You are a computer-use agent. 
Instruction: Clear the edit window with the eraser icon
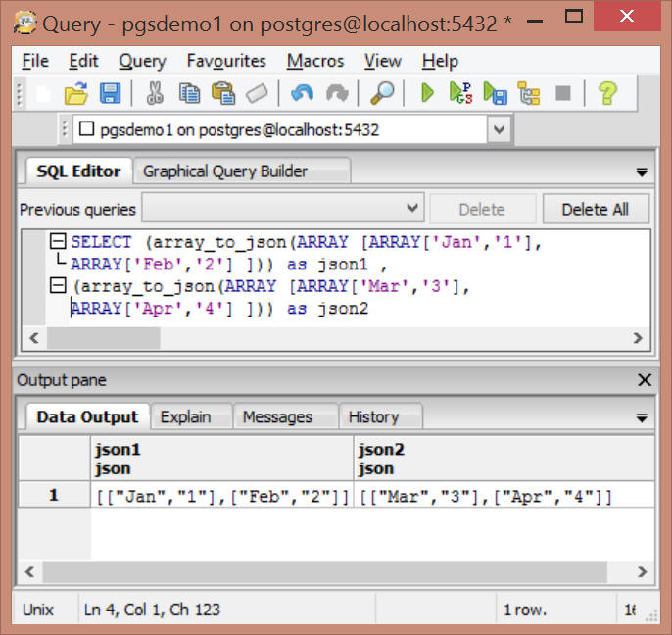point(257,93)
